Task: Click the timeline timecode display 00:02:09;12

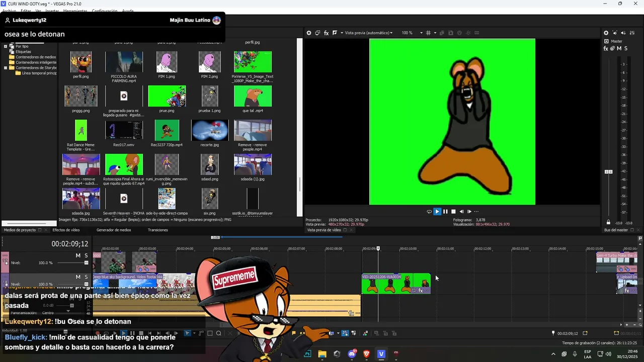Action: pyautogui.click(x=69, y=244)
